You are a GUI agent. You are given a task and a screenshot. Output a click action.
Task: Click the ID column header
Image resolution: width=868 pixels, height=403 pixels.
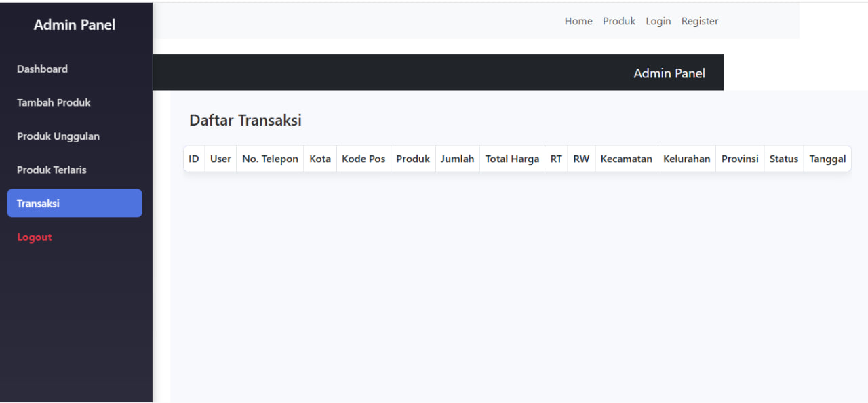pos(194,159)
